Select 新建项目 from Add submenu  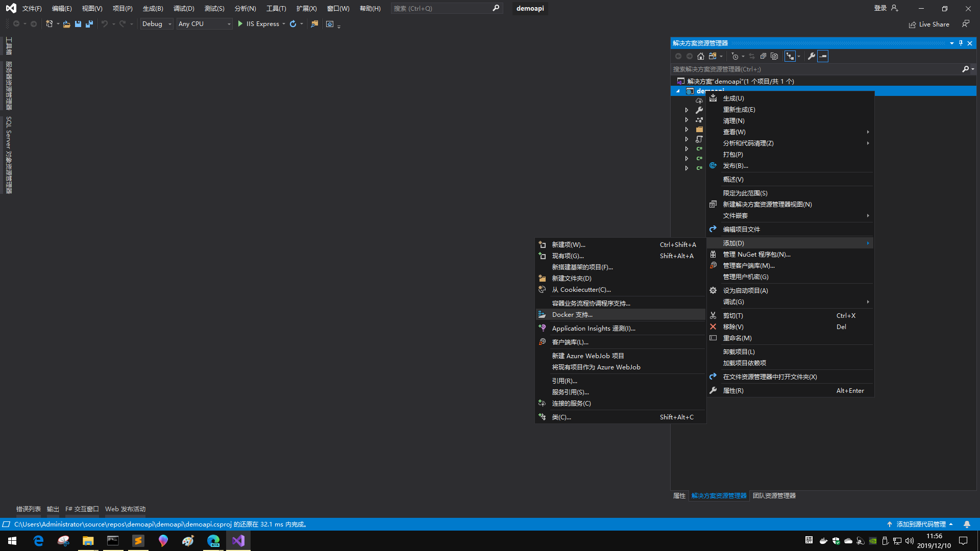pos(568,244)
